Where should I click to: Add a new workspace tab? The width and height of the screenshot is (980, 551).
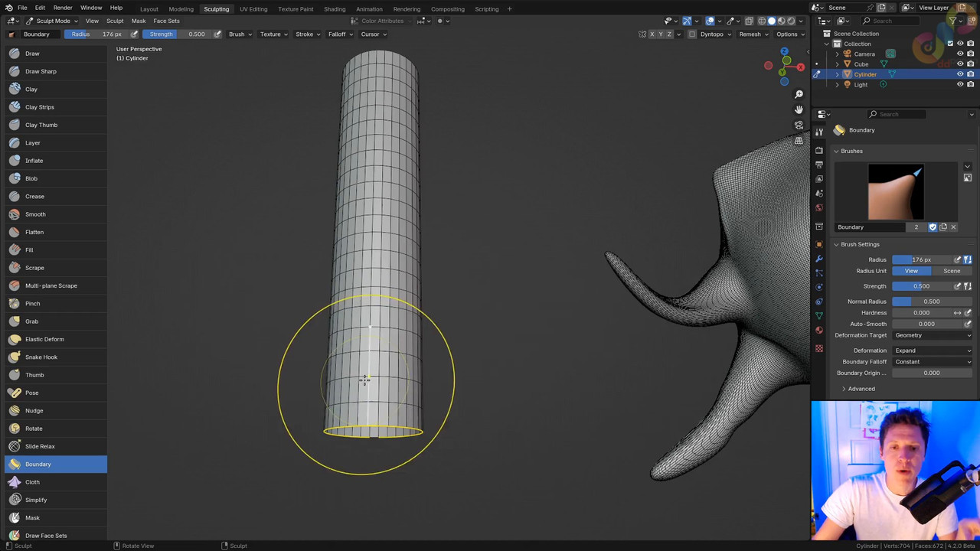click(x=509, y=9)
